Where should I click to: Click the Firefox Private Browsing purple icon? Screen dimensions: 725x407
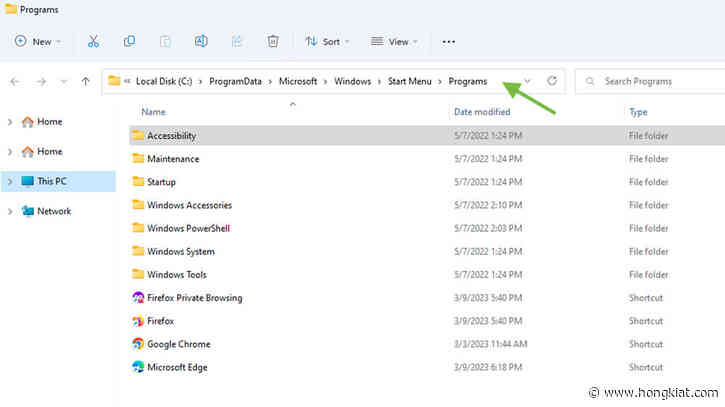click(138, 297)
